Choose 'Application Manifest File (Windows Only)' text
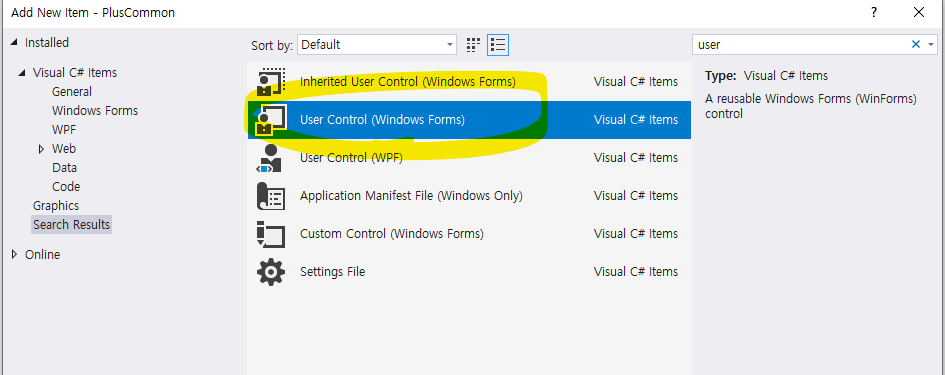Image resolution: width=945 pixels, height=375 pixels. (x=411, y=195)
